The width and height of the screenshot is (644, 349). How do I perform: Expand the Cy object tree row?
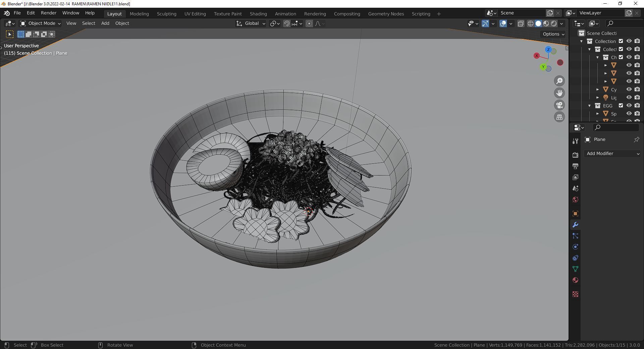point(597,90)
